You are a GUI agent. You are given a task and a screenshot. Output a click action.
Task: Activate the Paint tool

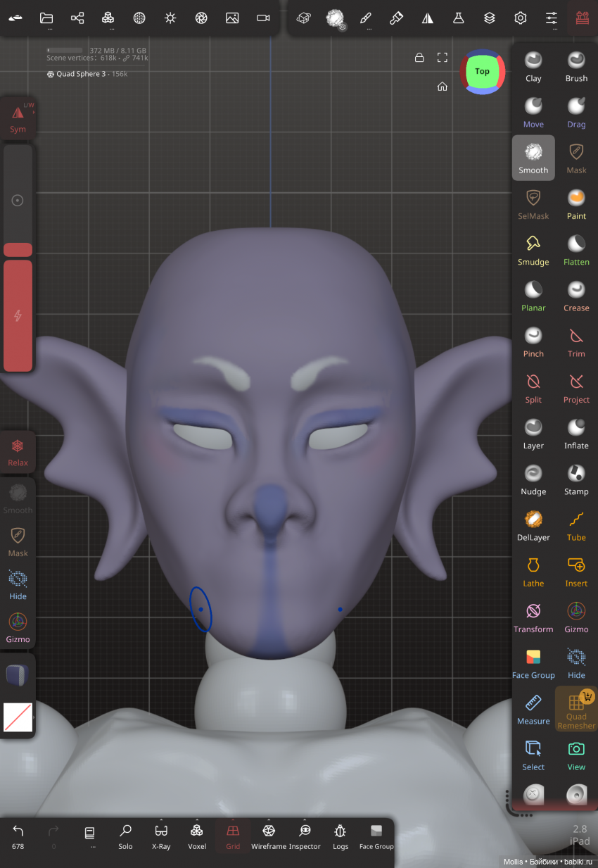(576, 204)
